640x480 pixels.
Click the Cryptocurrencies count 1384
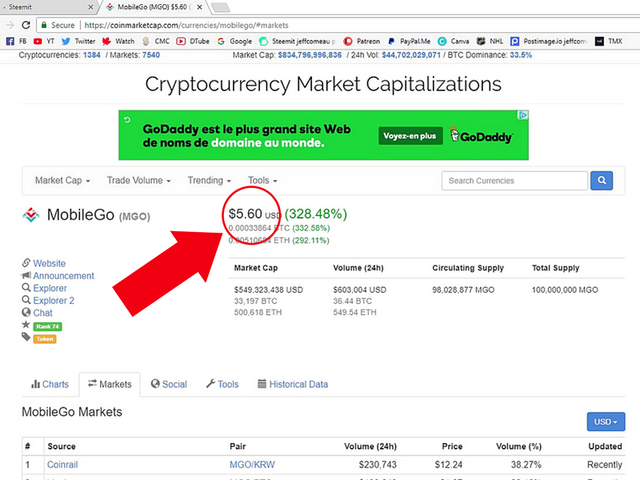92,55
